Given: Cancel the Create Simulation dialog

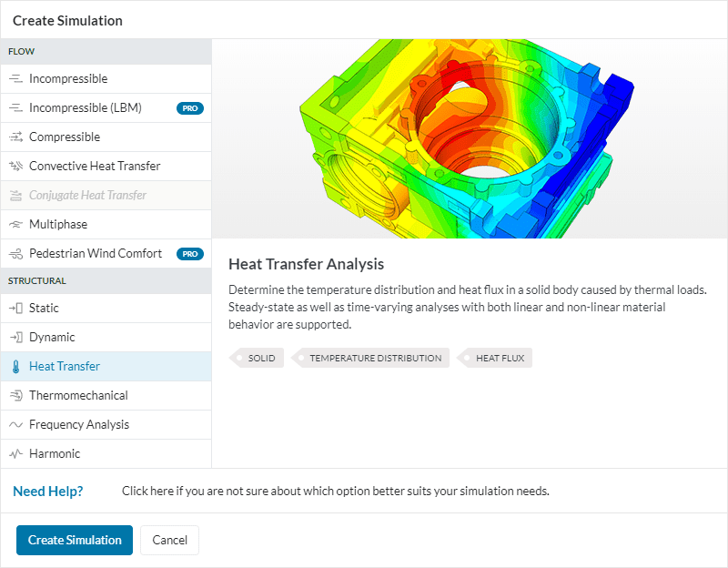Looking at the screenshot, I should [169, 540].
